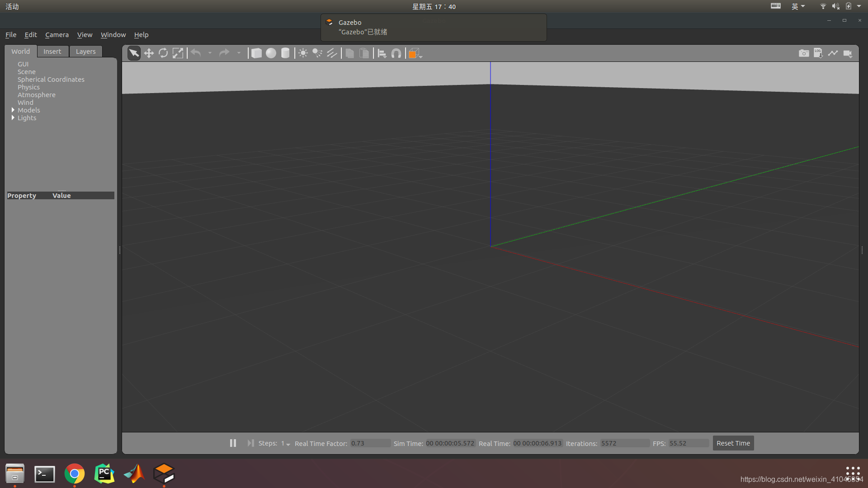Click the pause simulation button
Viewport: 868px width, 488px height.
coord(232,443)
